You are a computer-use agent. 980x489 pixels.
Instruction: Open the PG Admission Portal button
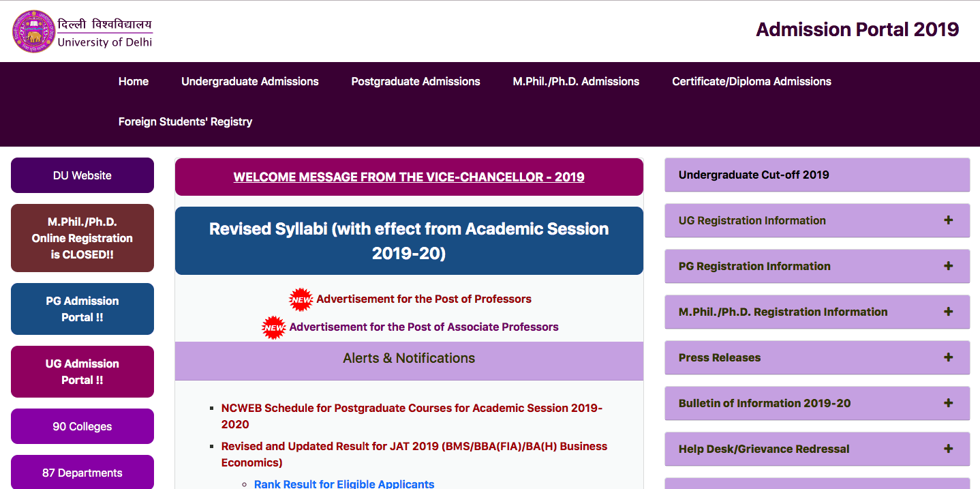[82, 309]
